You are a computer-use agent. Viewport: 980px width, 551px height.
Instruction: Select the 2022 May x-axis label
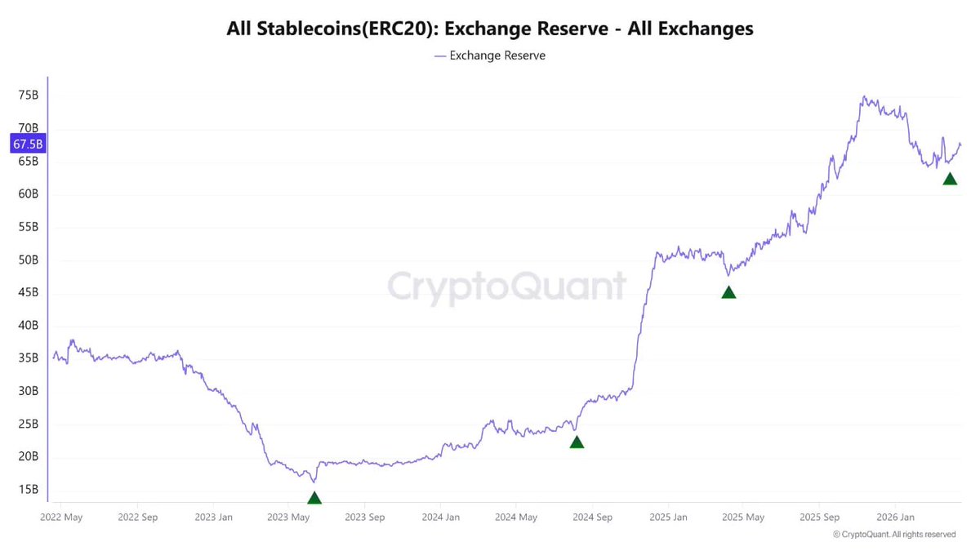(x=61, y=517)
